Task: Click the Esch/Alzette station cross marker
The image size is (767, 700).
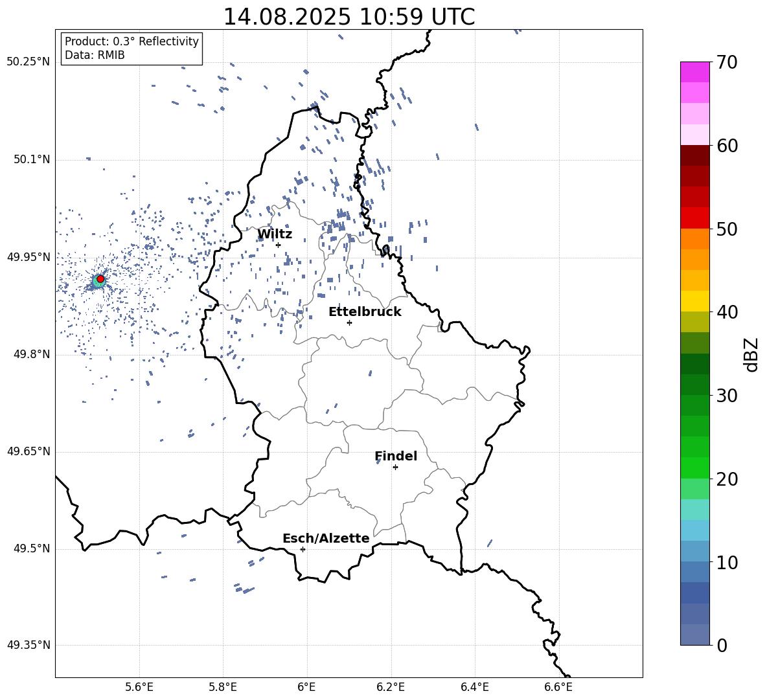Action: click(x=303, y=549)
